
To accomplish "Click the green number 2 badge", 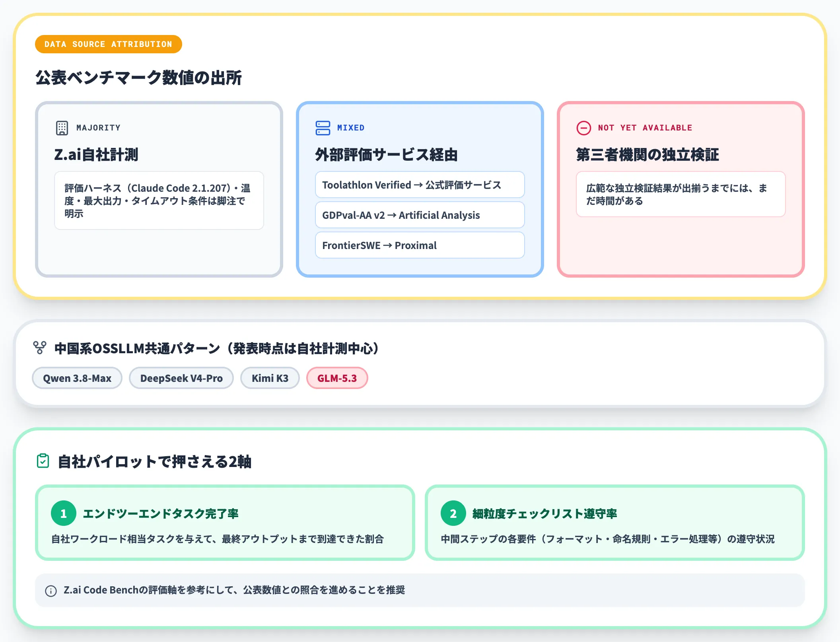I will pos(453,513).
